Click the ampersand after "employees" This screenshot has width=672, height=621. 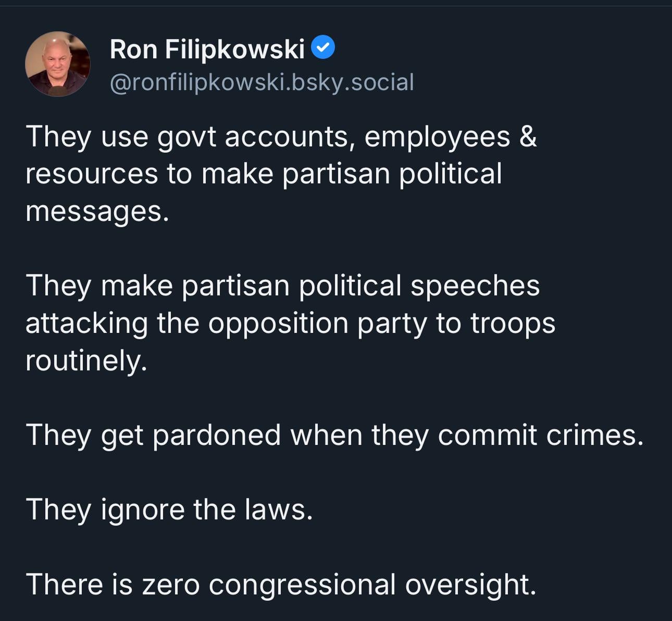(528, 137)
